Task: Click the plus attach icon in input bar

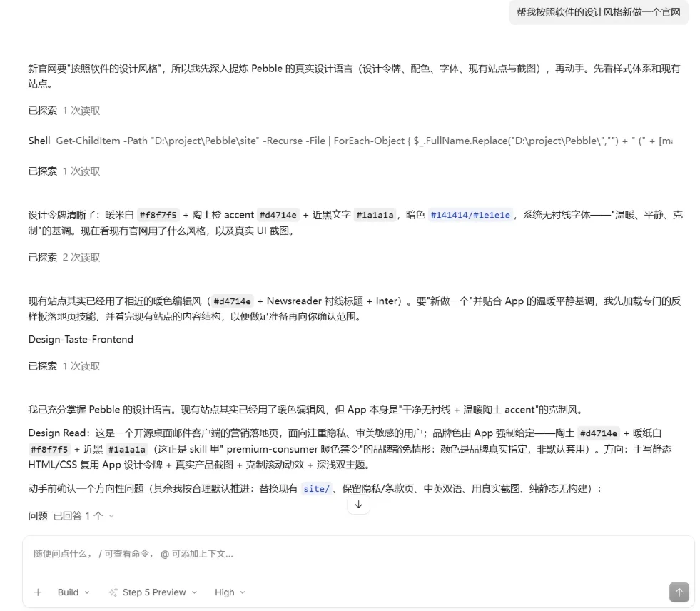Action: point(38,592)
